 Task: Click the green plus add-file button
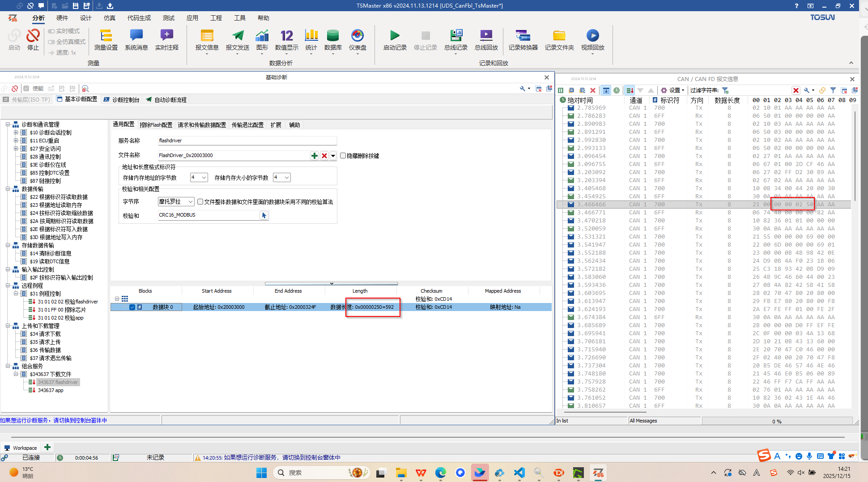pyautogui.click(x=315, y=156)
